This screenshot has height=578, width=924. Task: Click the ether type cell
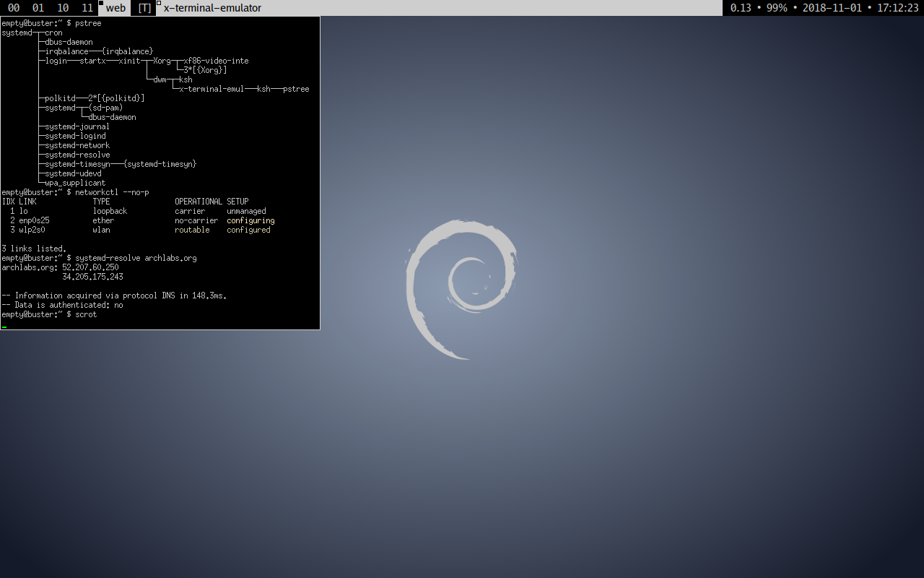coord(103,220)
